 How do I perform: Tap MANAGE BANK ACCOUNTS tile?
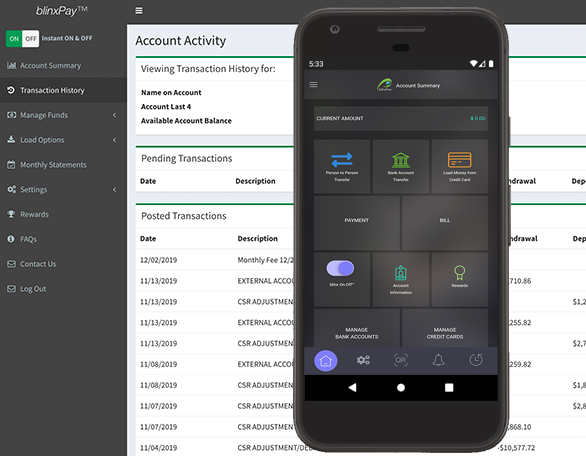point(357,328)
